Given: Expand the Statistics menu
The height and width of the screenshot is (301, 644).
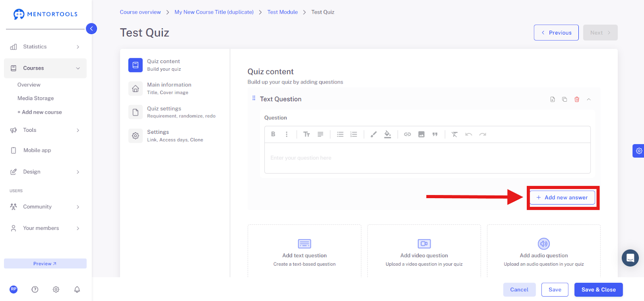Looking at the screenshot, I should tap(45, 47).
